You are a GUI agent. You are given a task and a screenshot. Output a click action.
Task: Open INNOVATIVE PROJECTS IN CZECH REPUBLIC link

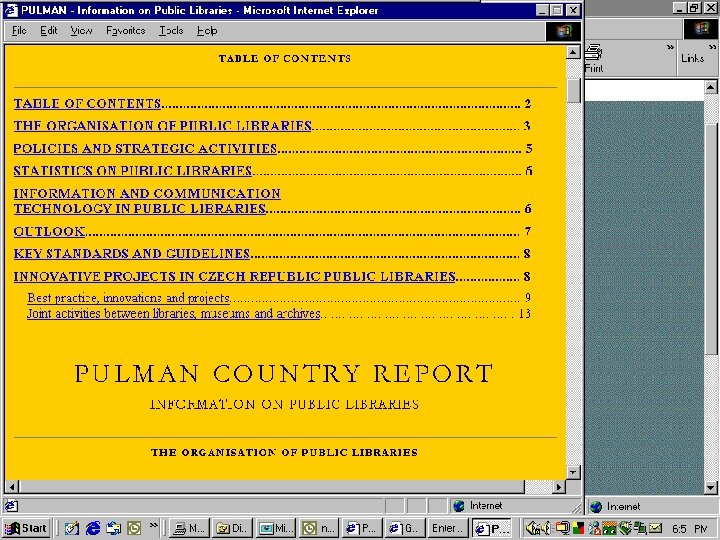pos(234,276)
